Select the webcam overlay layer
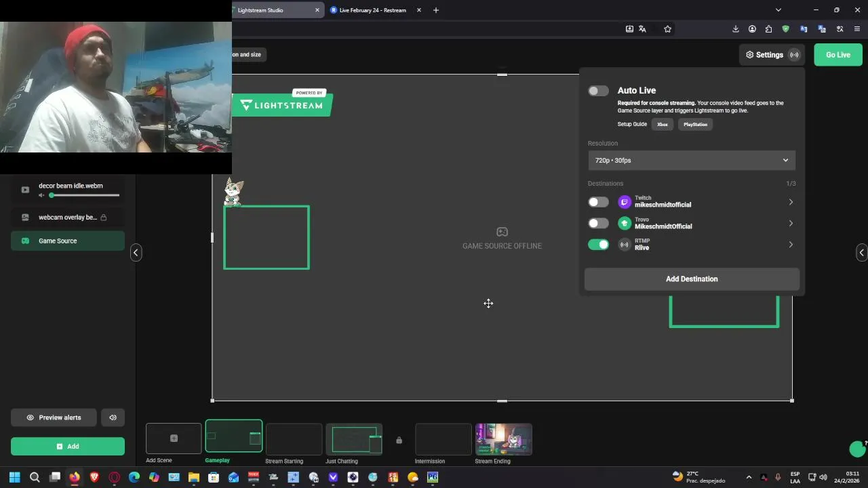Screen dimensions: 868x488 click(68, 218)
